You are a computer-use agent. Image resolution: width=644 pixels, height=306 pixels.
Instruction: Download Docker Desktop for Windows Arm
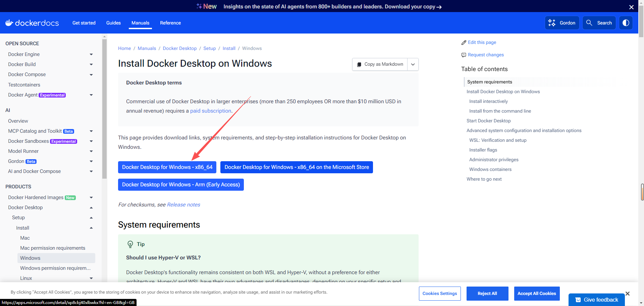tap(181, 185)
